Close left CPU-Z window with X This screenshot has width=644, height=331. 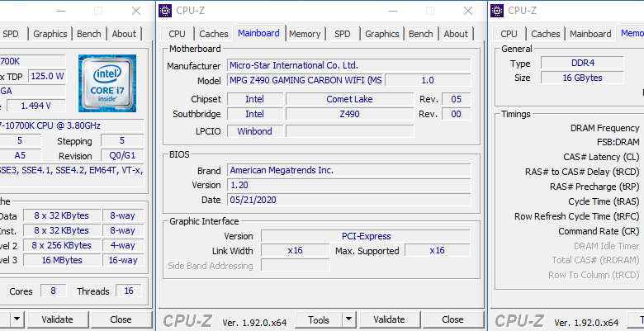[x=136, y=11]
